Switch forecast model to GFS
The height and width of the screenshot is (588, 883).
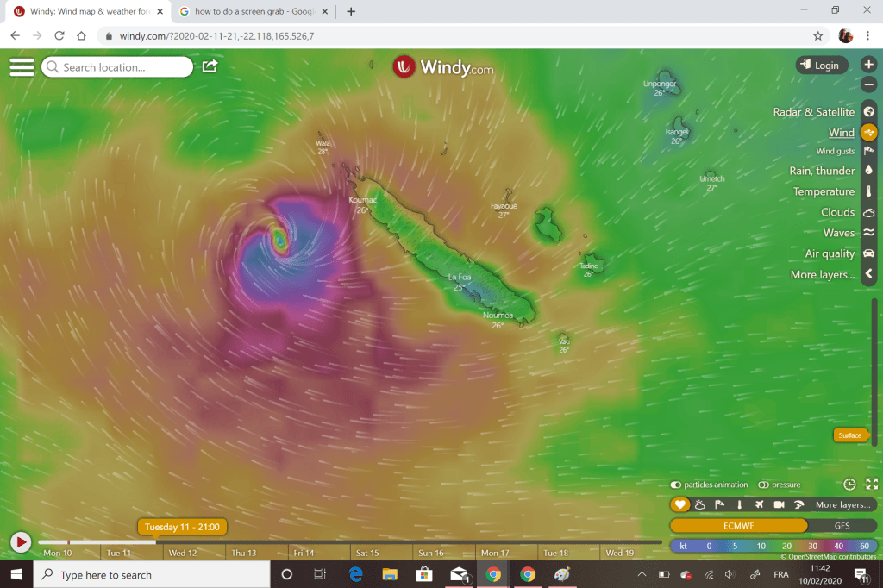pos(842,525)
